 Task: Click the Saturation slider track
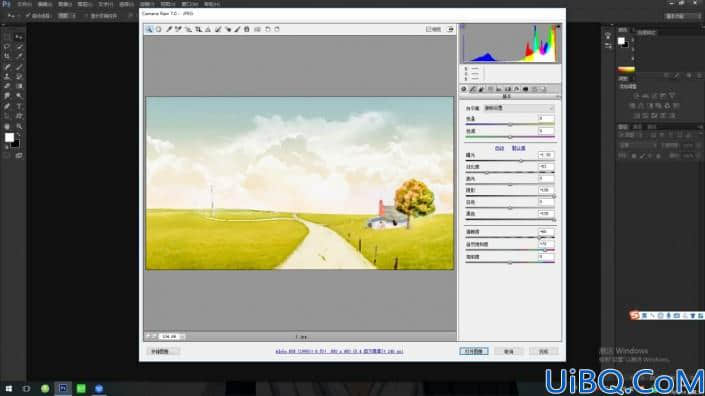(x=510, y=262)
